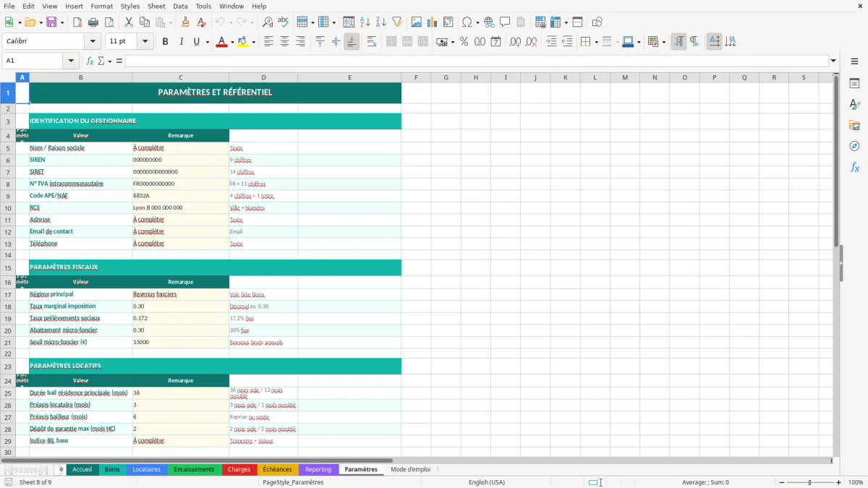Click the Copy icon
The image size is (868, 488).
click(x=145, y=22)
